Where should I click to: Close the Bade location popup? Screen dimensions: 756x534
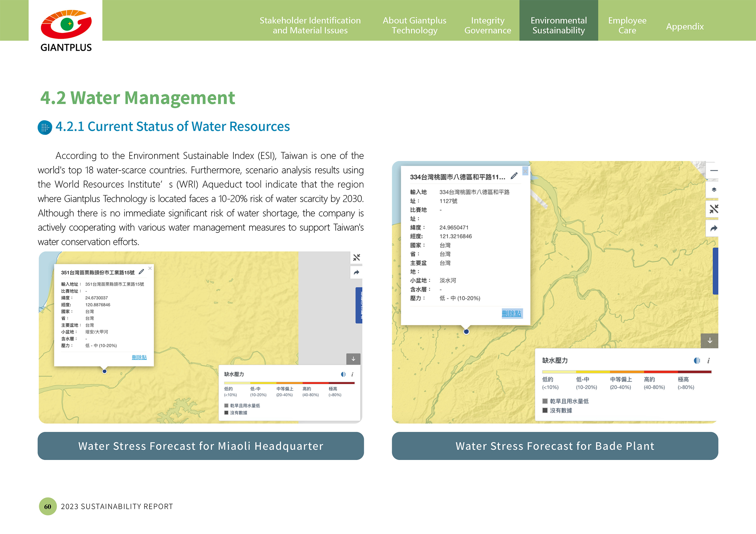[x=525, y=171]
